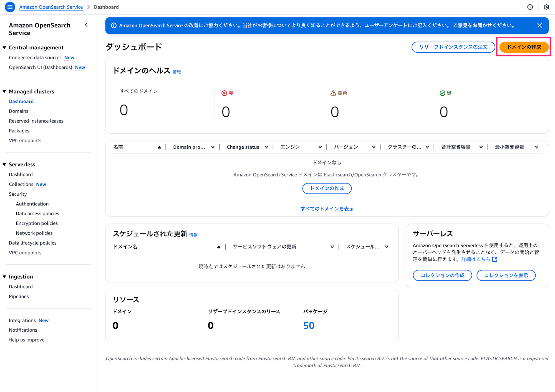This screenshot has height=392, width=555.
Task: Sort the Change status column
Action: [x=266, y=147]
